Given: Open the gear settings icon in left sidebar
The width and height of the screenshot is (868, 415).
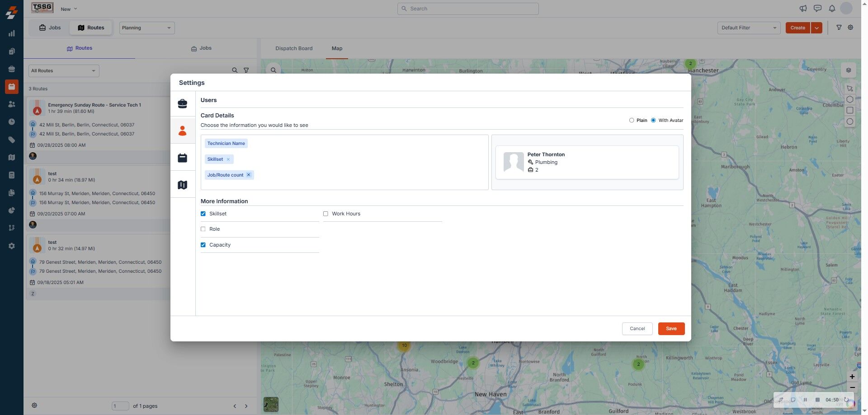Looking at the screenshot, I should pos(12,246).
